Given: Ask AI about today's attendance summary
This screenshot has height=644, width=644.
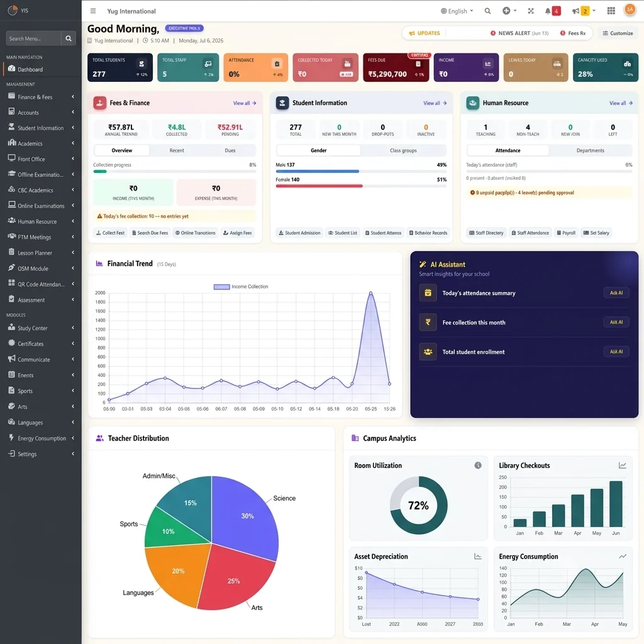Looking at the screenshot, I should click(616, 293).
